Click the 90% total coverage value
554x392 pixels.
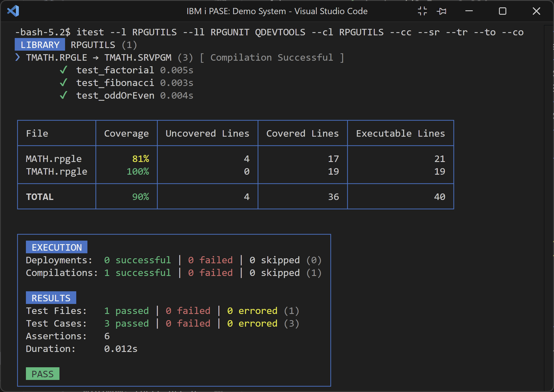tap(141, 197)
